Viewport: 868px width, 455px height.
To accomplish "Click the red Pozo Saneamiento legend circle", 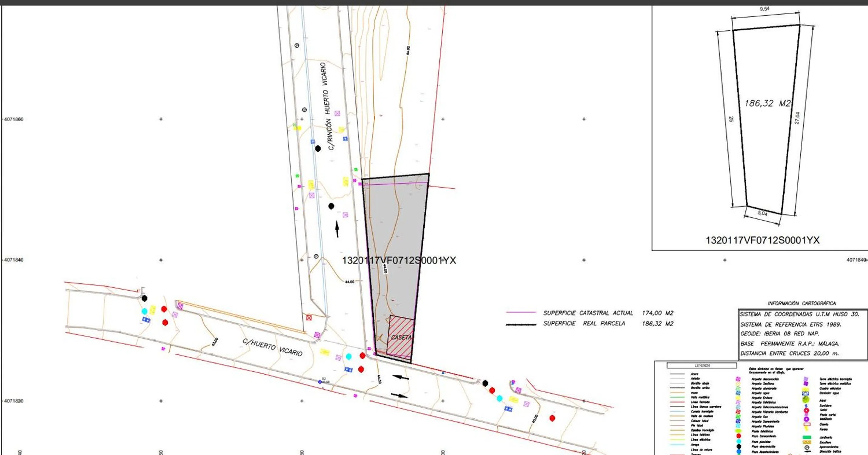I will tap(738, 436).
